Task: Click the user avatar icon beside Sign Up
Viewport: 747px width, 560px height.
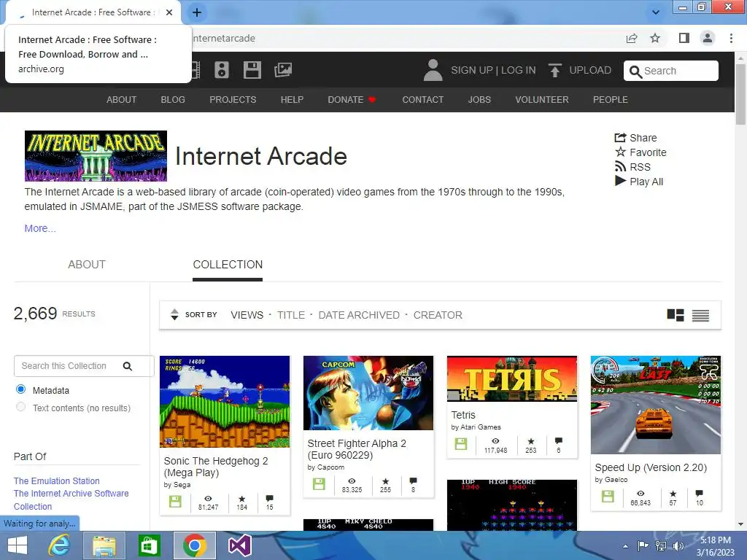Action: click(x=433, y=70)
